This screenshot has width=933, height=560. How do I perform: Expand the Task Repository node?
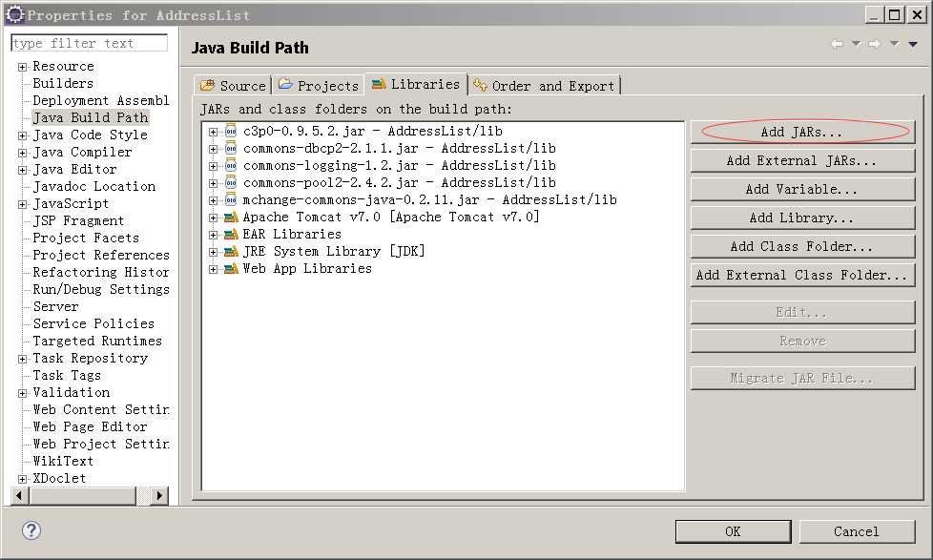22,359
